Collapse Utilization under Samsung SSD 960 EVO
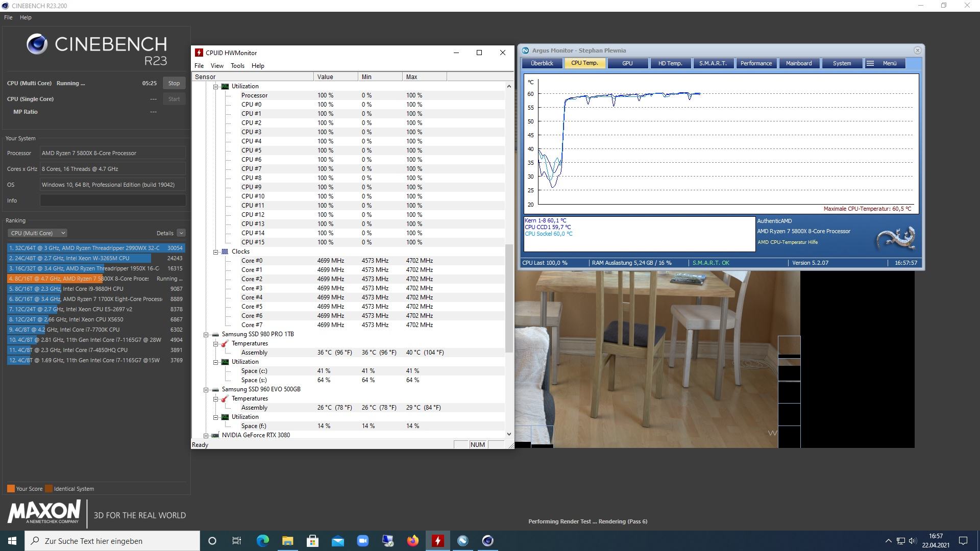The height and width of the screenshot is (551, 980). [216, 417]
